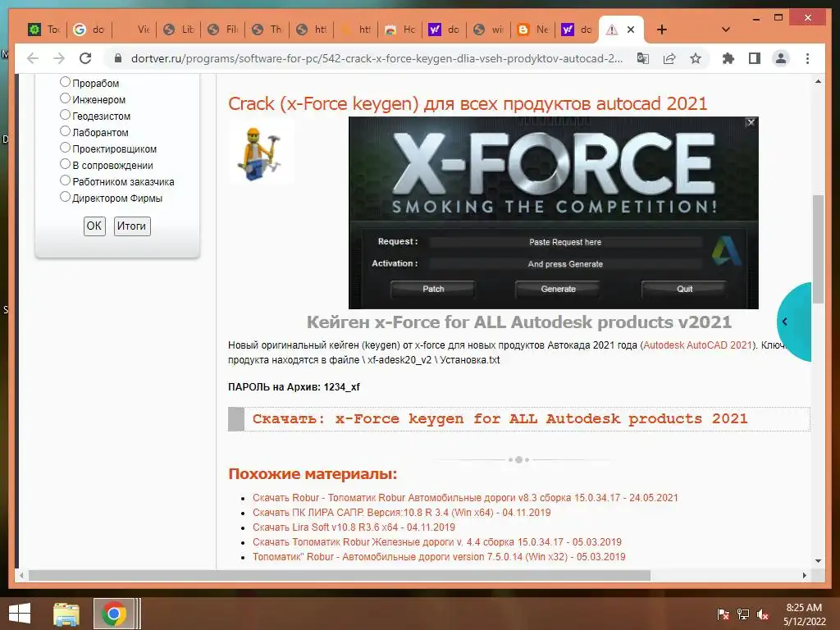Open the translate page icon in address bar
This screenshot has height=630, width=840.
643,58
